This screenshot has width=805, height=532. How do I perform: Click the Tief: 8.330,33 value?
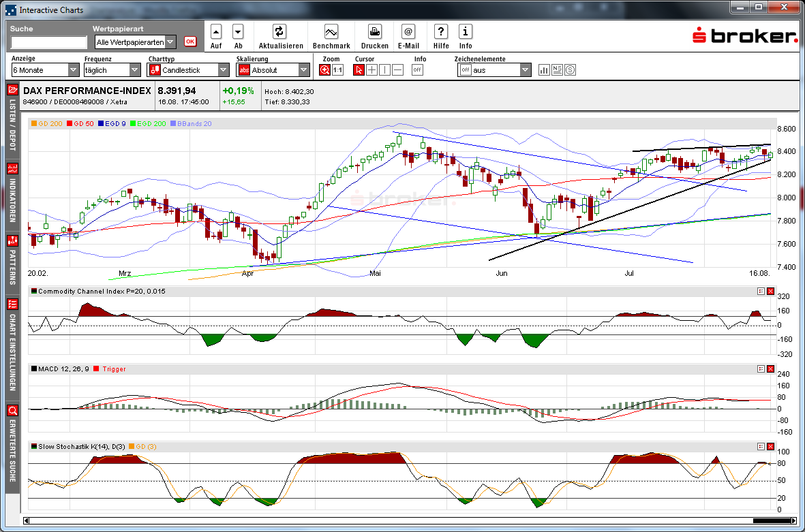click(x=287, y=102)
